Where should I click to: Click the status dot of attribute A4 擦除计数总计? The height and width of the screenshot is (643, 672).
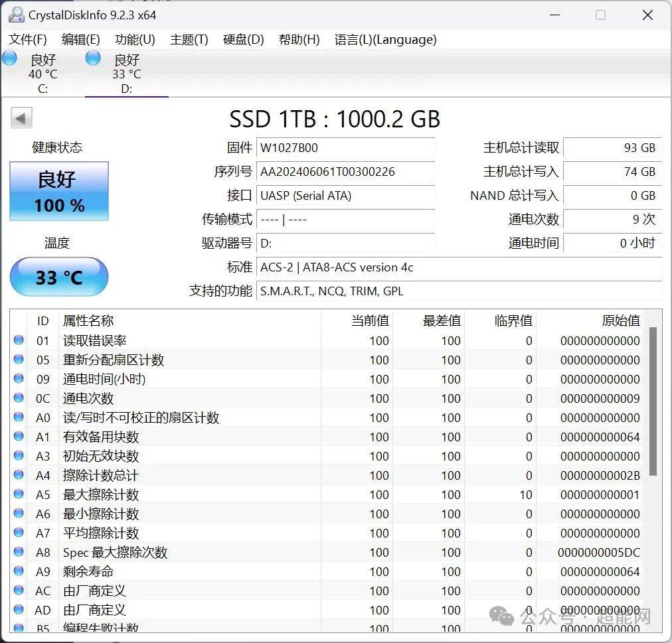[x=19, y=475]
